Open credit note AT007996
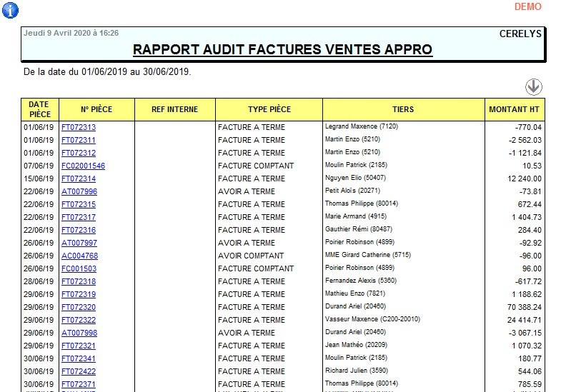The height and width of the screenshot is (392, 566). (x=79, y=191)
